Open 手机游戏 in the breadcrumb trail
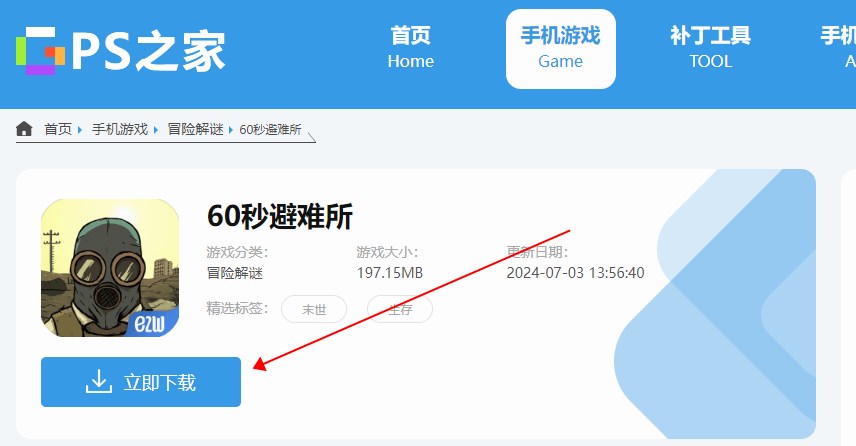 tap(119, 130)
